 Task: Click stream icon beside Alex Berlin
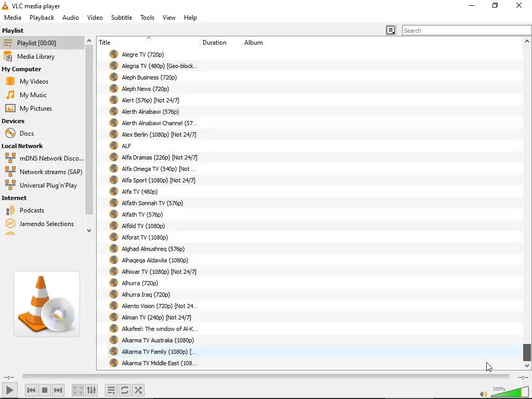114,135
